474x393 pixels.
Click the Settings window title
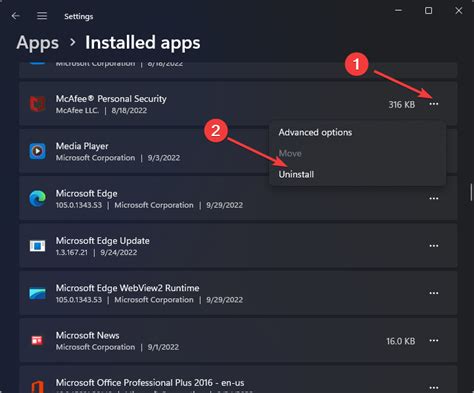coord(79,16)
